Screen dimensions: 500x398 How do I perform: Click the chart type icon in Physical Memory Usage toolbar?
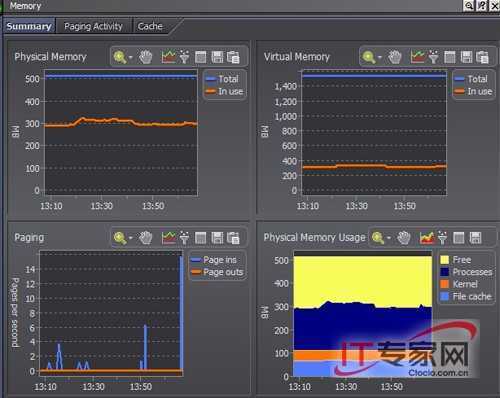coord(427,238)
